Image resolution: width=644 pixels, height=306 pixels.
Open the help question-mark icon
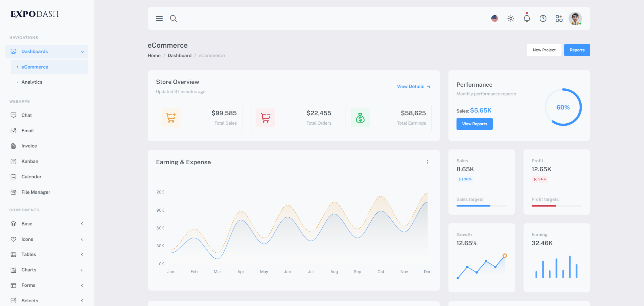click(543, 18)
